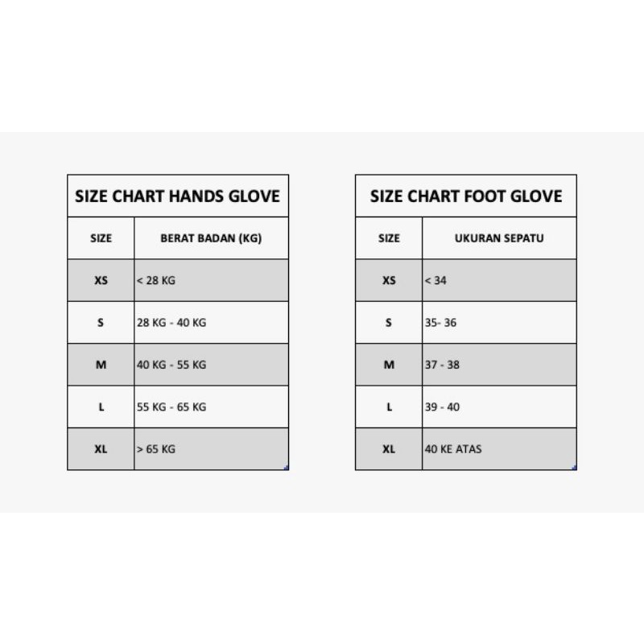Click XL in the hands glove table
This screenshot has height=644, width=644.
coord(101,449)
